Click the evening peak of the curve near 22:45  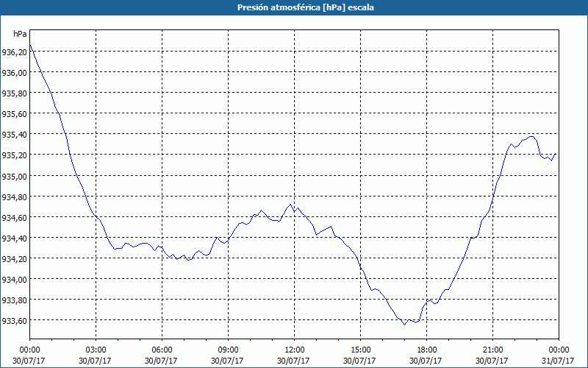(x=531, y=136)
